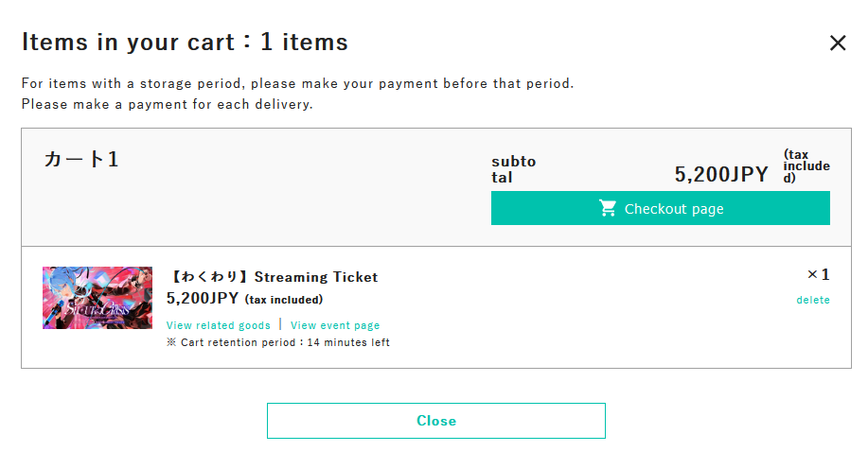Open the View related goods link
Image resolution: width=868 pixels, height=469 pixels.
tap(219, 325)
